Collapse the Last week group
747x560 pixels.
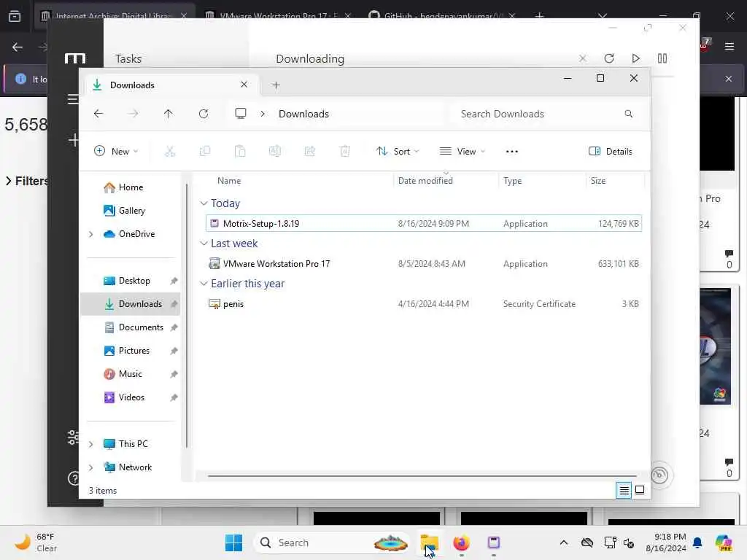pos(204,244)
